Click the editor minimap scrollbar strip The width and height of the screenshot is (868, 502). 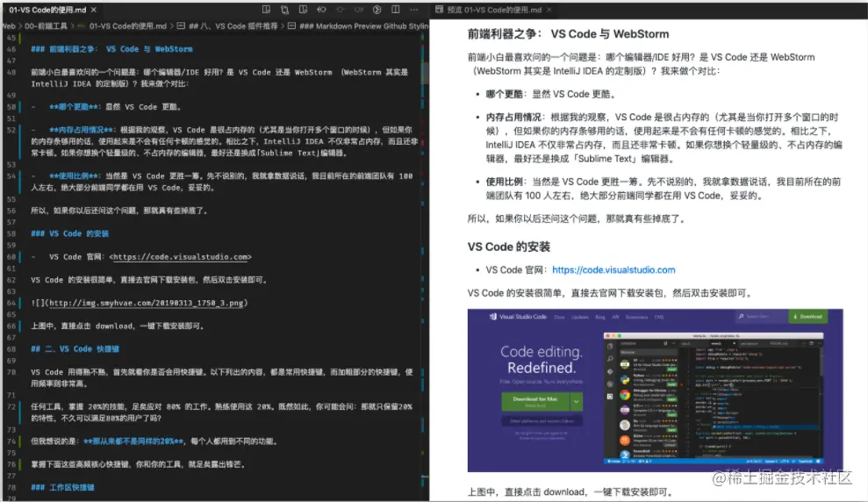pyautogui.click(x=425, y=266)
